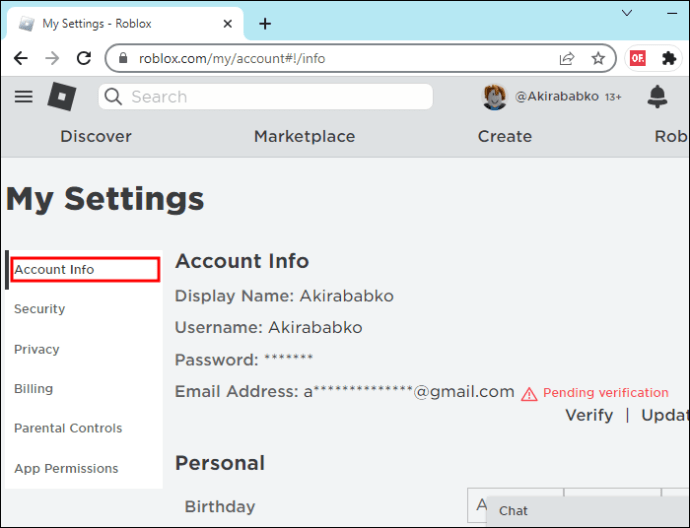
Task: Open the Marketplace page
Action: (305, 136)
